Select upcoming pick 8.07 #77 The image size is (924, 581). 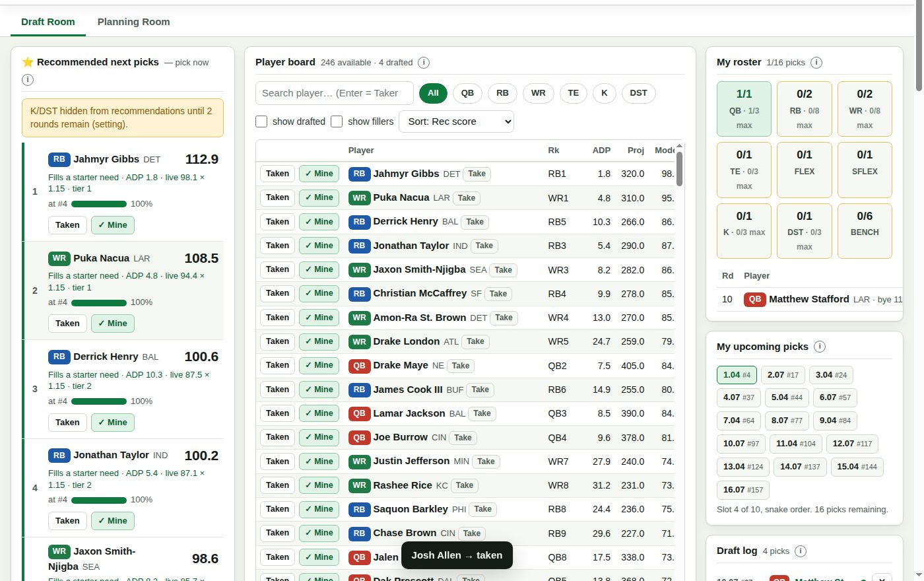tap(787, 421)
